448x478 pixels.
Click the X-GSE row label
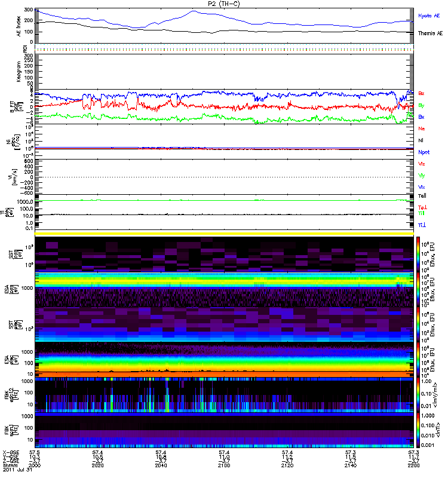[11, 453]
